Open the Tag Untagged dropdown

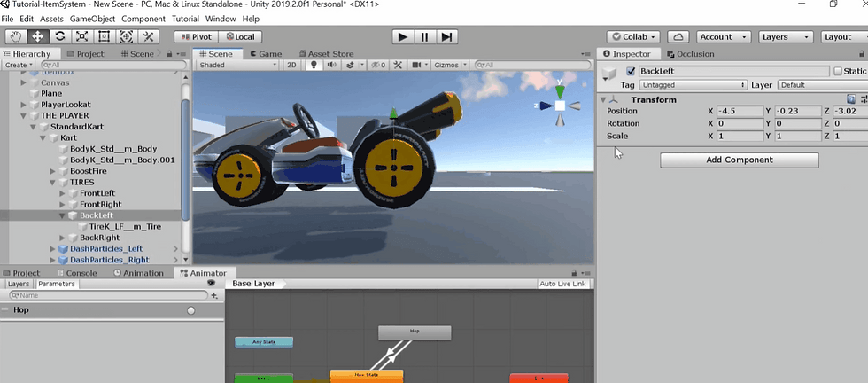pyautogui.click(x=693, y=85)
